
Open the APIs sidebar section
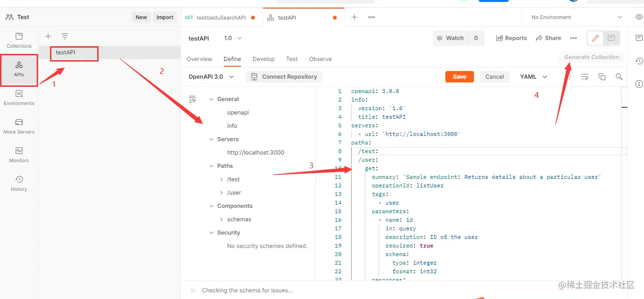point(19,69)
